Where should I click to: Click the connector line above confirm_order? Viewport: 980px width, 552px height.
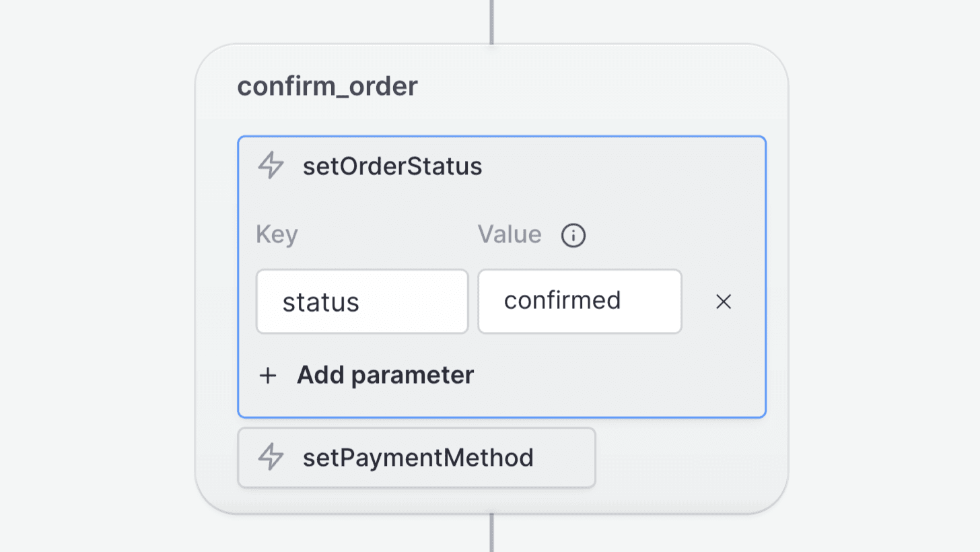[x=491, y=20]
